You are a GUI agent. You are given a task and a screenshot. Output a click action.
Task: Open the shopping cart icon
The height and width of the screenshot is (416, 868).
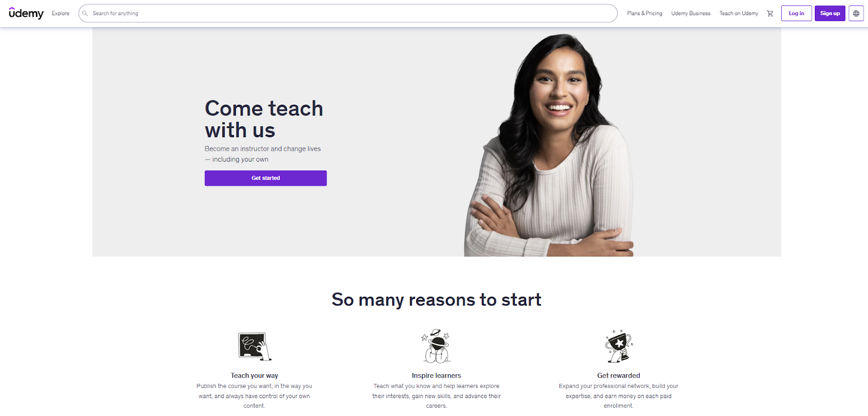coord(770,13)
